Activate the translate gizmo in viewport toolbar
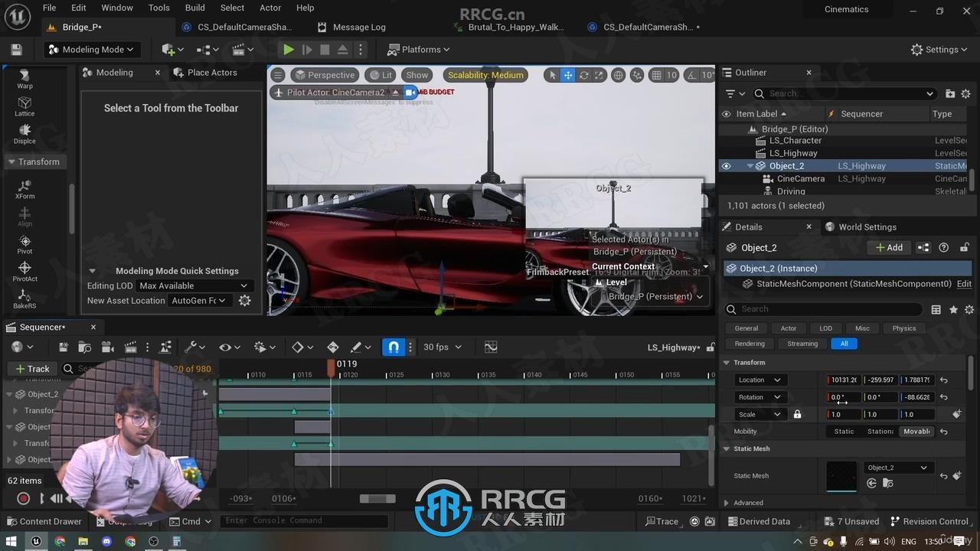 (568, 75)
